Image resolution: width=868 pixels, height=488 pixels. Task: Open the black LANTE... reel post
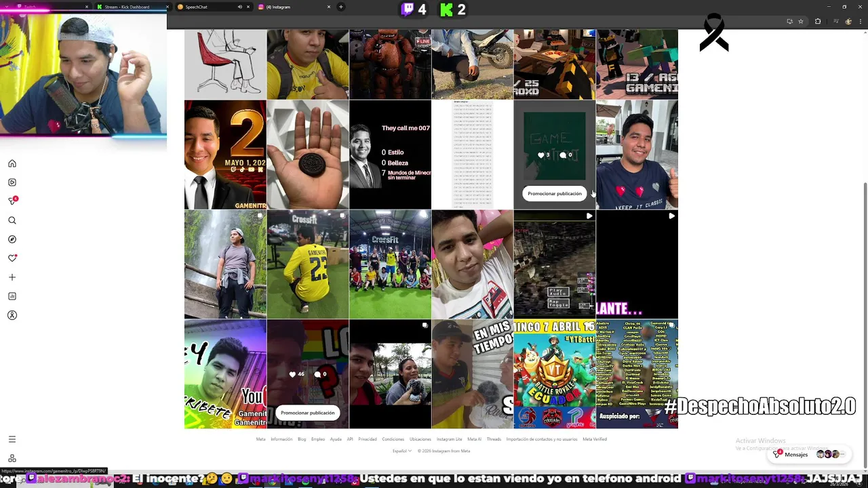click(x=637, y=264)
